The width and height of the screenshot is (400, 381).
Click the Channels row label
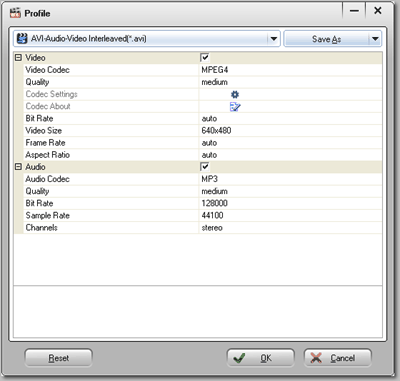42,228
